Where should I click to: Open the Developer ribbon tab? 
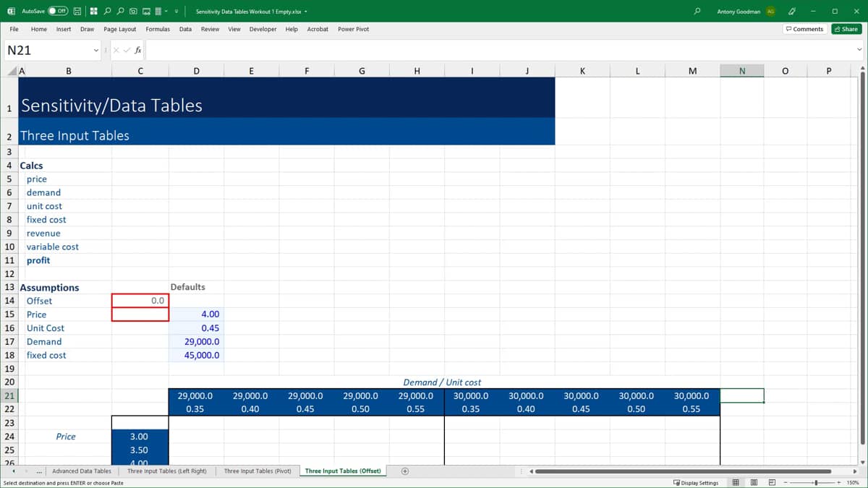pyautogui.click(x=263, y=29)
